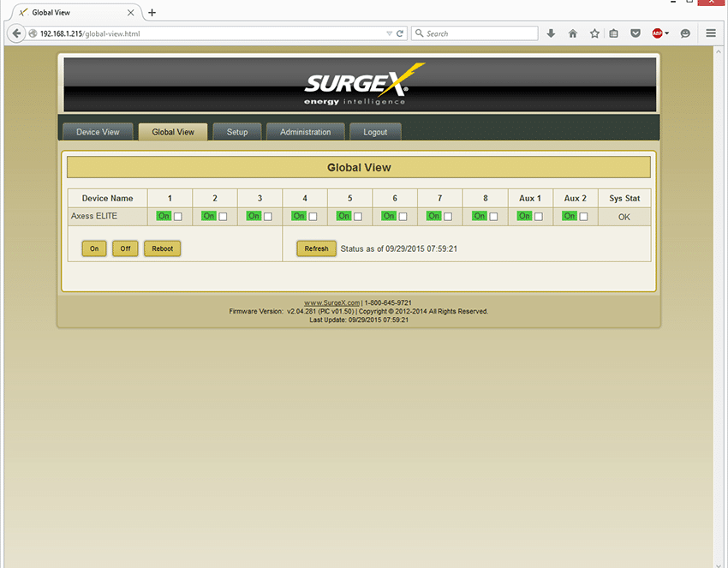Click the OK system status cell
This screenshot has height=568, width=728.
pos(624,217)
